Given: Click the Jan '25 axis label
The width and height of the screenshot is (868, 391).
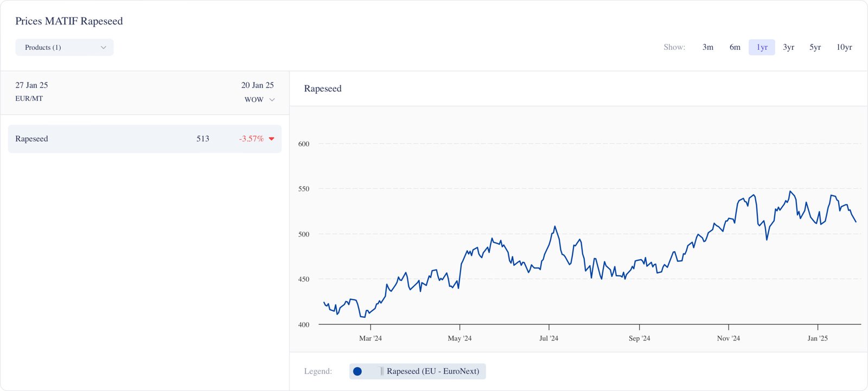Looking at the screenshot, I should click(x=817, y=338).
